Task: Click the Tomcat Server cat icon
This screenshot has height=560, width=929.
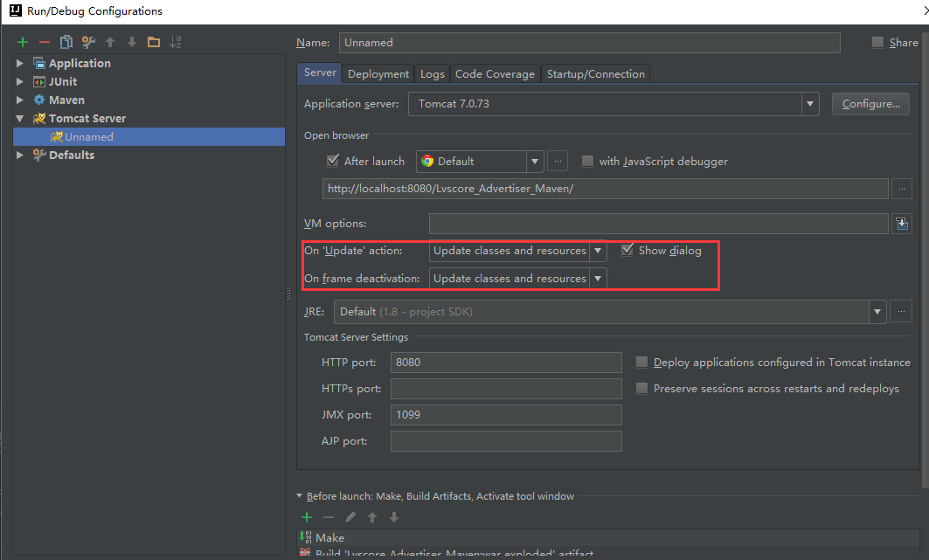Action: [39, 119]
